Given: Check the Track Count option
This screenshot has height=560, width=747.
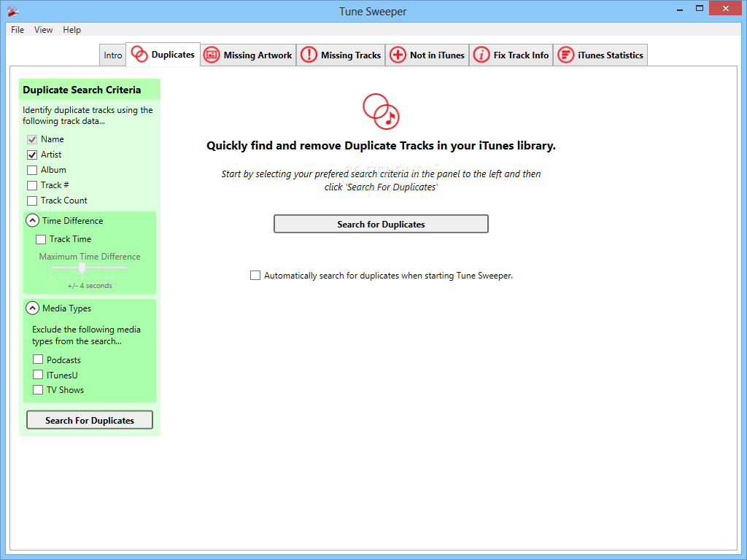Looking at the screenshot, I should click(32, 201).
